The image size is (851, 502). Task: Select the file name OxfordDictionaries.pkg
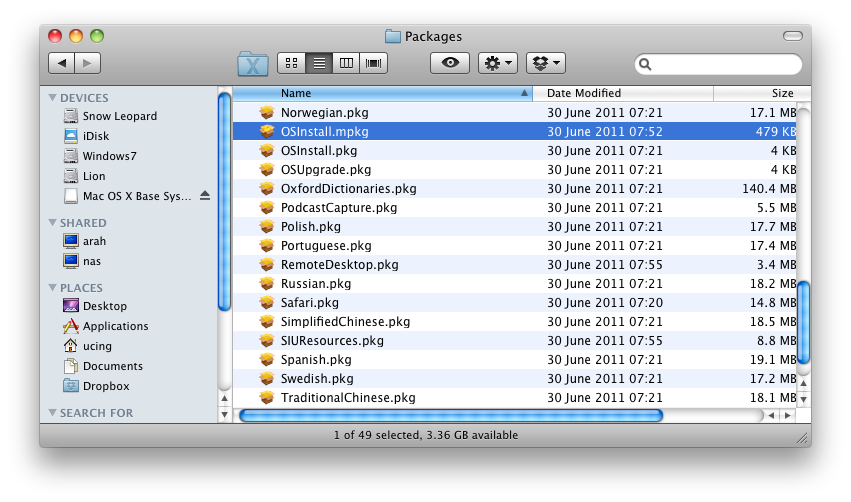pos(348,189)
